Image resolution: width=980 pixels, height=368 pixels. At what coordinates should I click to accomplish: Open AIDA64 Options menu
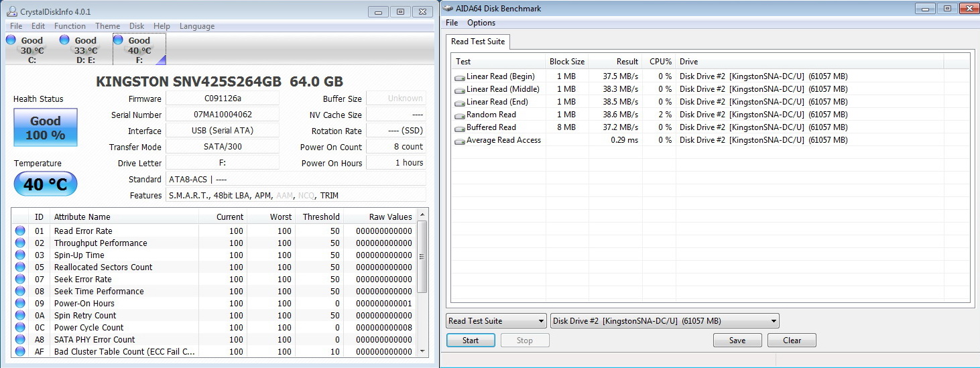[481, 23]
